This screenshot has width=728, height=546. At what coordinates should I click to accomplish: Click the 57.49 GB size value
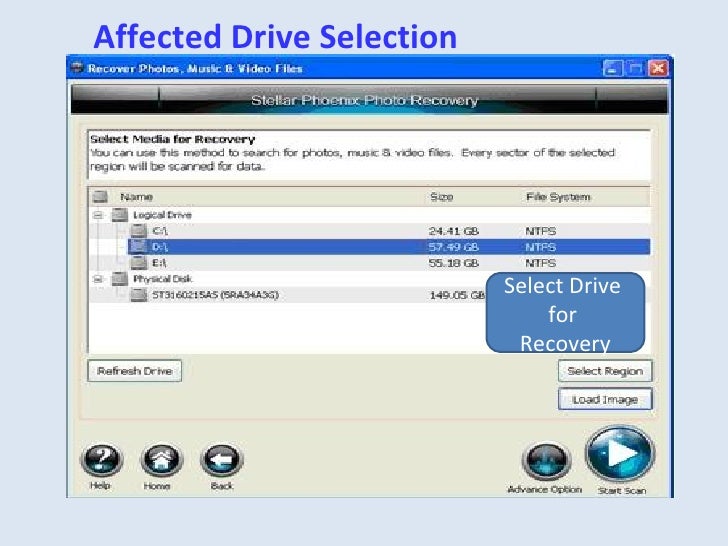454,247
